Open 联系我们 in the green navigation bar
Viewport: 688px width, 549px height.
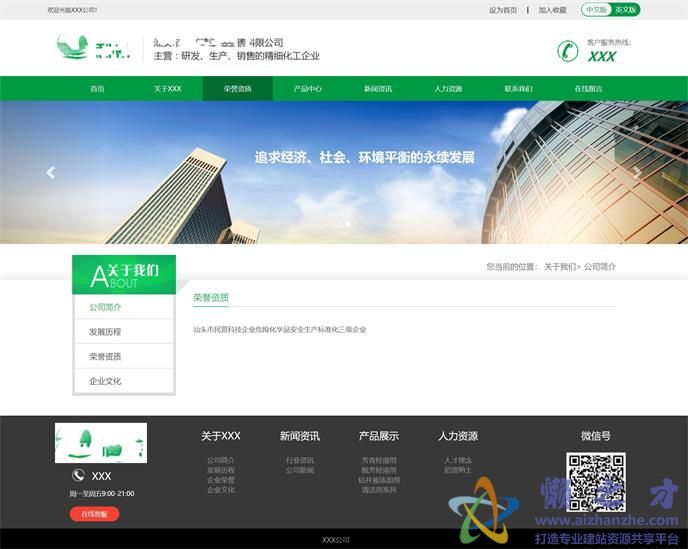tap(518, 89)
